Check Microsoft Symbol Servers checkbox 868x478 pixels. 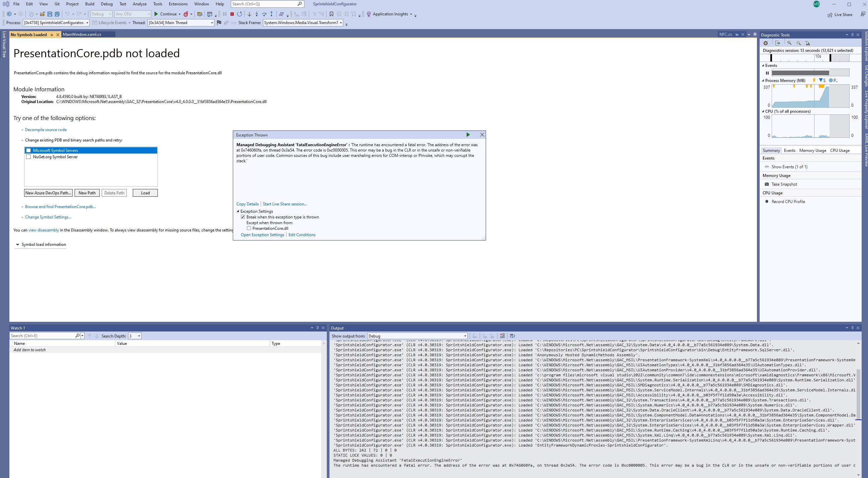click(29, 151)
